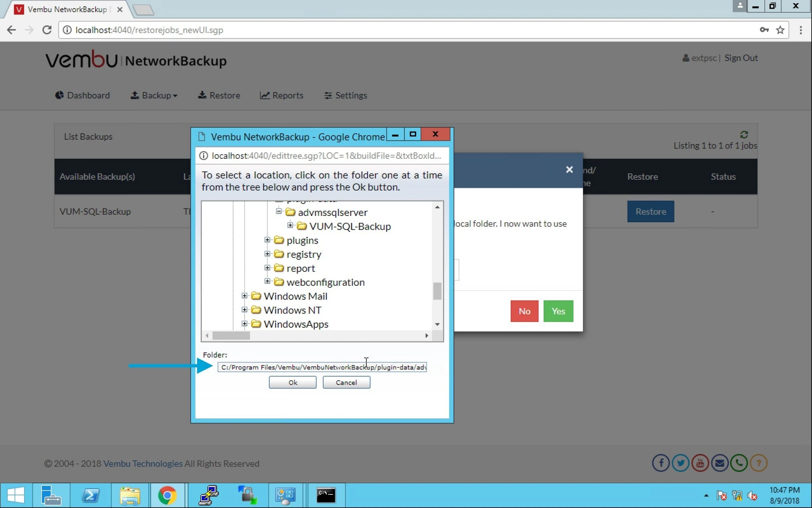
Task: Open the Reports menu item
Action: coord(282,95)
